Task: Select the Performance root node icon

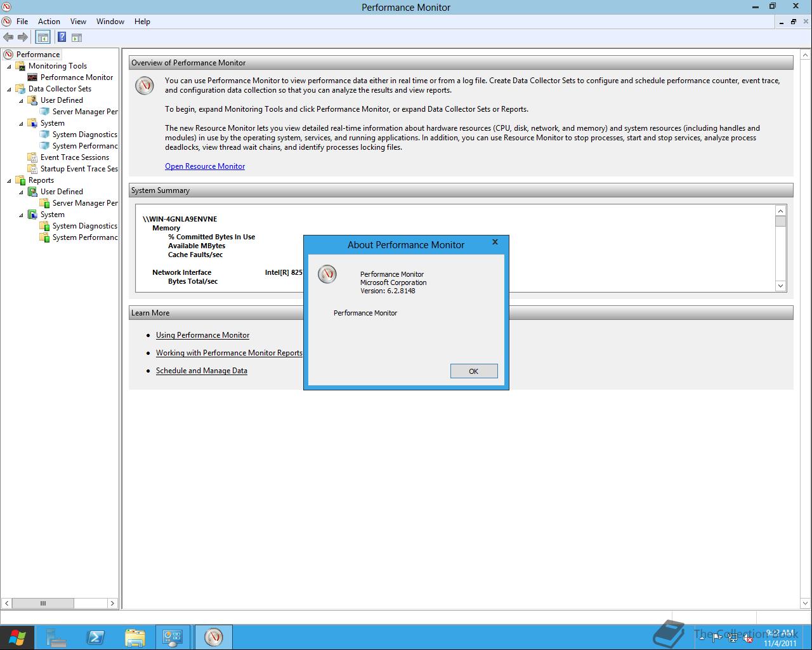Action: click(x=8, y=55)
